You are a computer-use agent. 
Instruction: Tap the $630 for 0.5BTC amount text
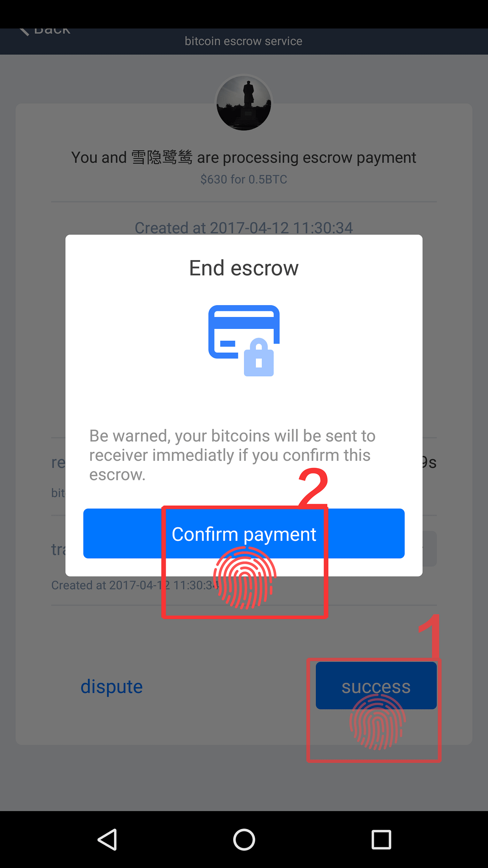click(x=244, y=179)
